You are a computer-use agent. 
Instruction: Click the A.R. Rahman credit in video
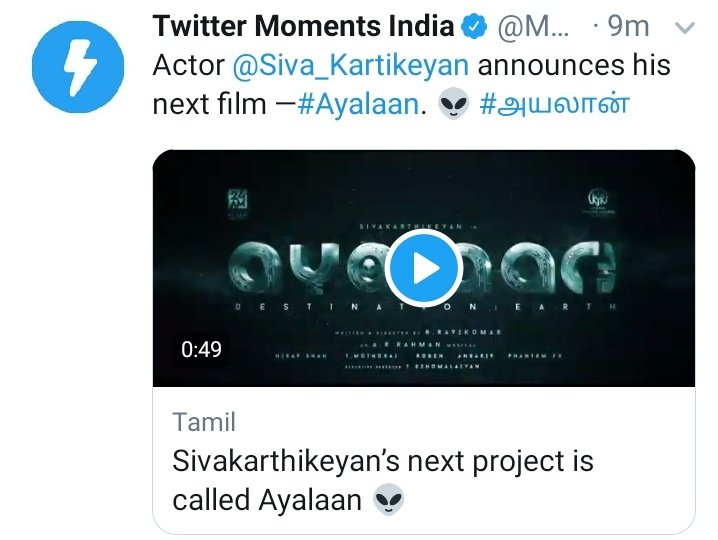click(418, 344)
